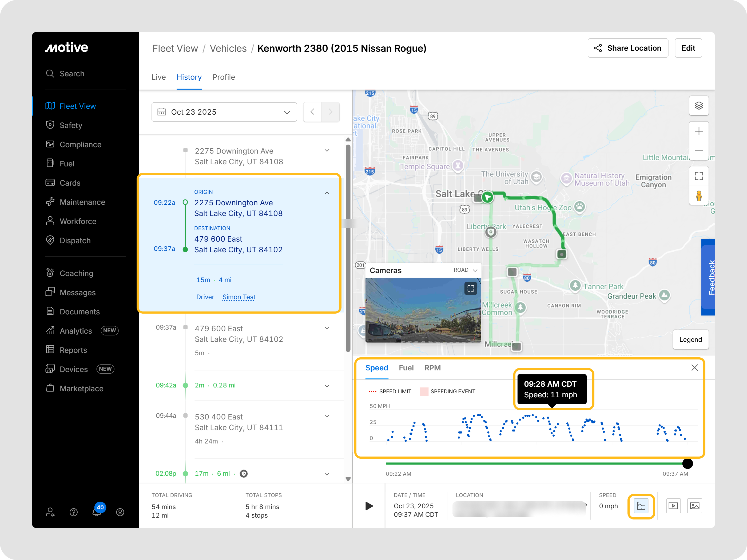This screenshot has width=747, height=560.
Task: Open the Oct 23 2025 date dropdown
Action: tap(224, 112)
